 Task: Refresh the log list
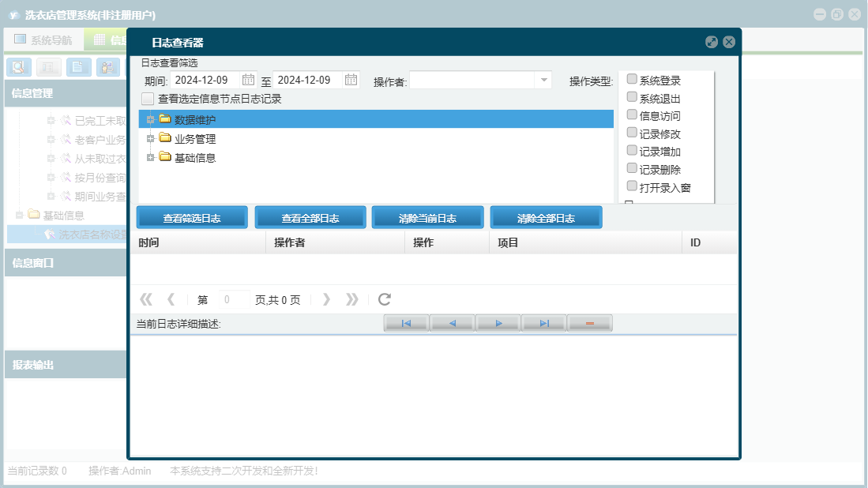384,299
